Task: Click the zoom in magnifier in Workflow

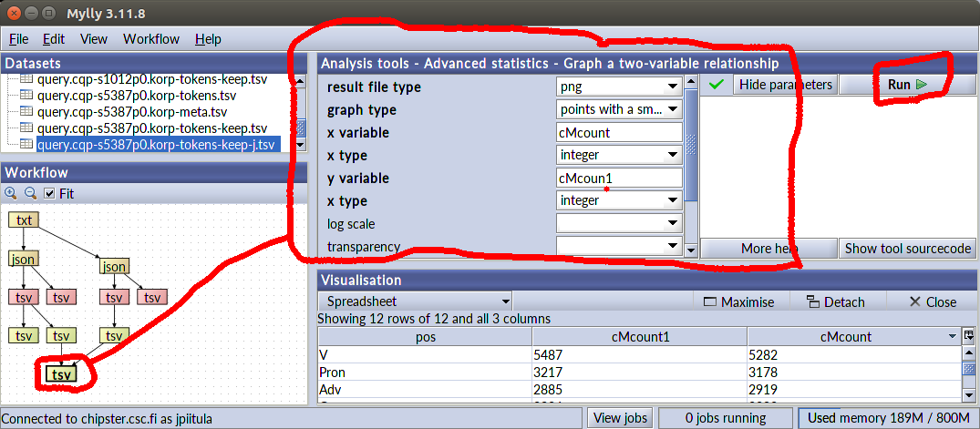Action: [x=11, y=193]
